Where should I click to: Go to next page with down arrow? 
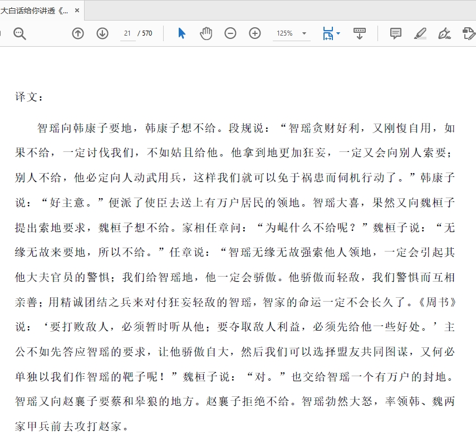click(102, 33)
